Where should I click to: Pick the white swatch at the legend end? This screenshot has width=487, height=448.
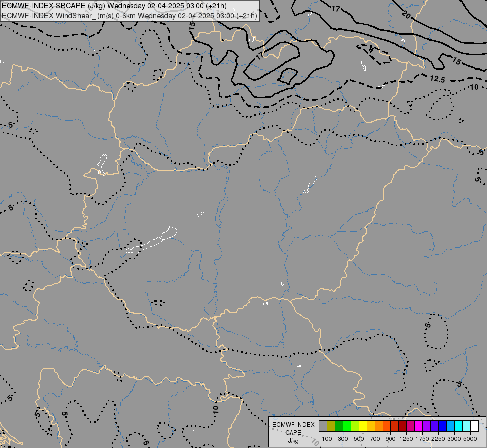tap(474, 426)
